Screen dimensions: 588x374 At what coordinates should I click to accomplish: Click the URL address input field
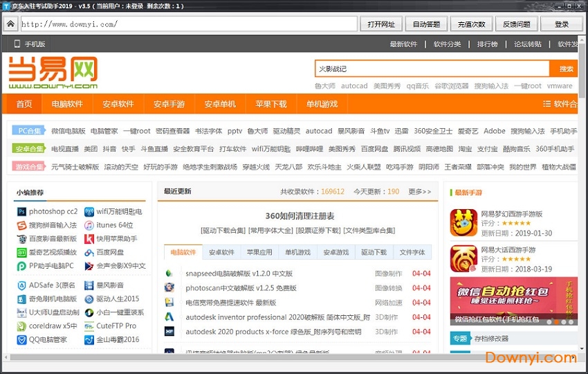pos(187,24)
